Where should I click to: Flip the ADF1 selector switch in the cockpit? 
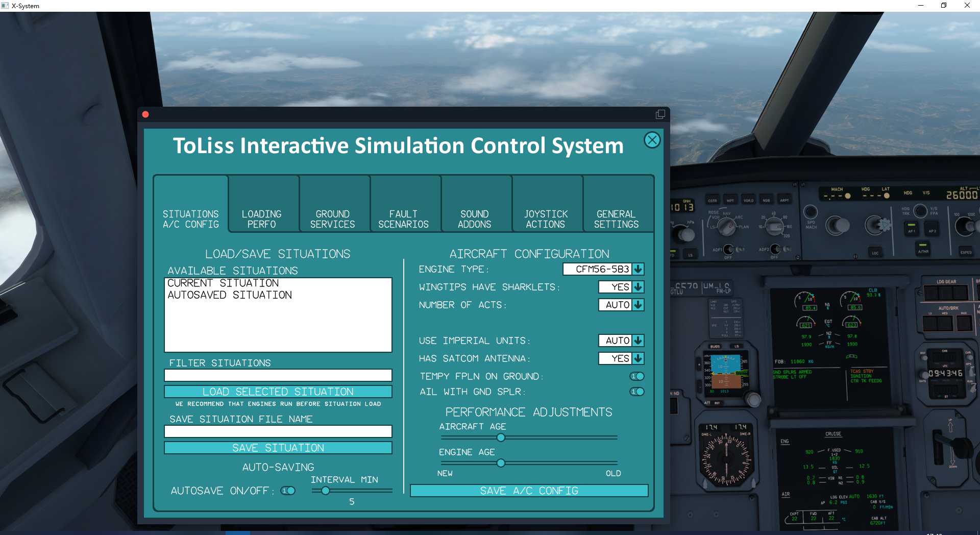pyautogui.click(x=728, y=250)
